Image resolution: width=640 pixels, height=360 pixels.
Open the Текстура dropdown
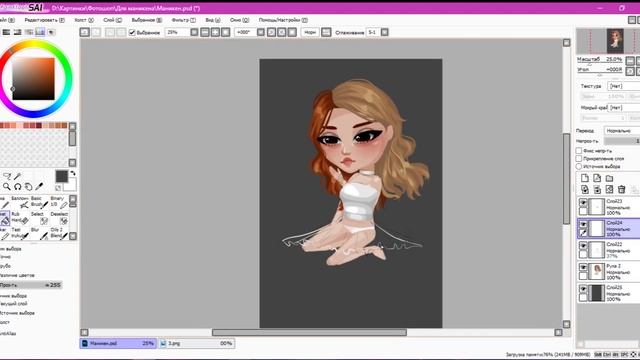coord(624,86)
